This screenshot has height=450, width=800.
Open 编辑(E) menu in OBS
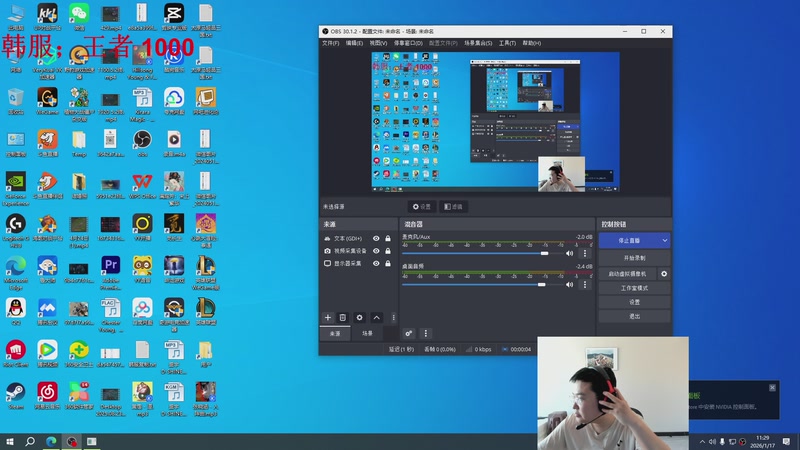(354, 43)
